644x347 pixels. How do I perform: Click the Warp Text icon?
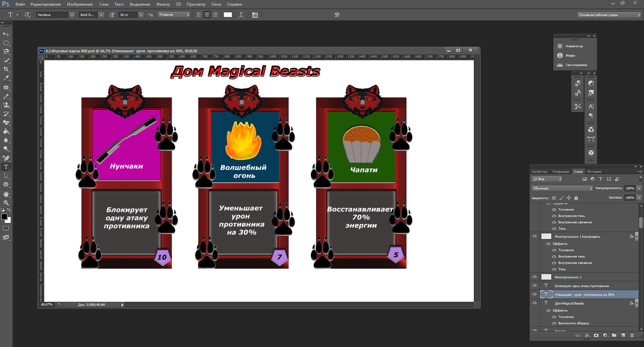pos(242,15)
